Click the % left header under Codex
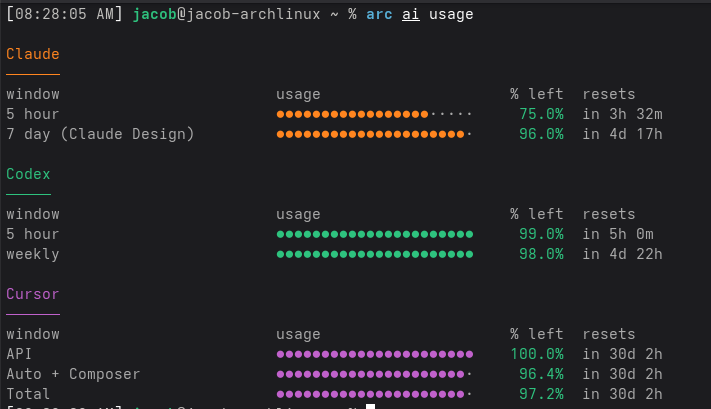 (537, 214)
